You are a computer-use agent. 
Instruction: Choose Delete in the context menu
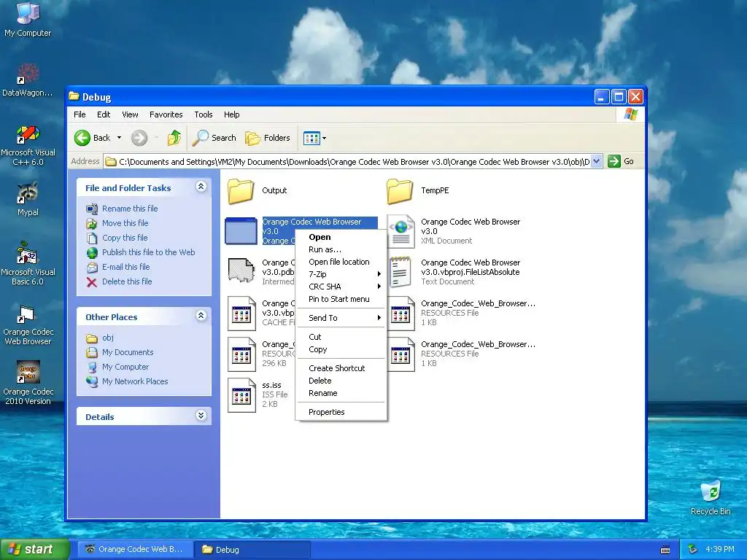(341, 381)
